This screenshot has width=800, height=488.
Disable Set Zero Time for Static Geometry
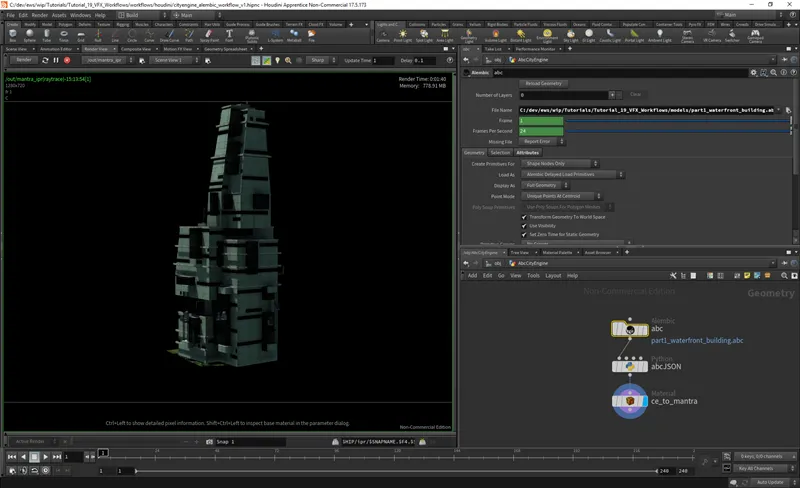pos(525,234)
